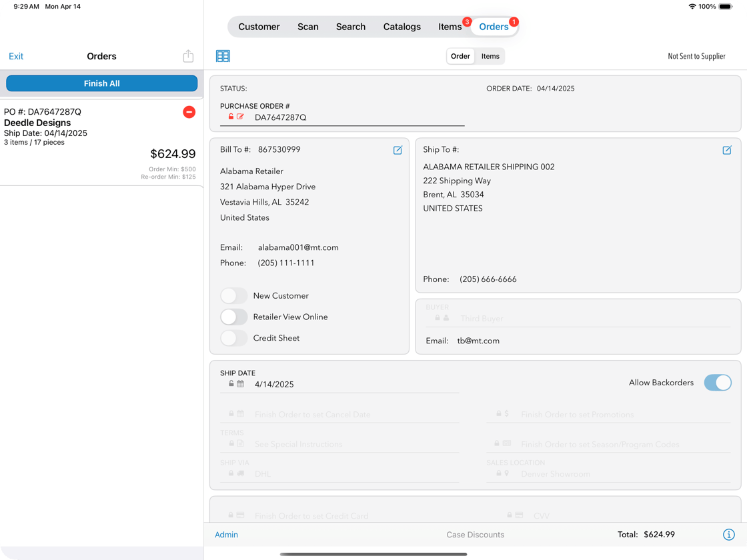This screenshot has width=747, height=560.
Task: Click the purchase order number field DA7647287Q
Action: pyautogui.click(x=342, y=117)
